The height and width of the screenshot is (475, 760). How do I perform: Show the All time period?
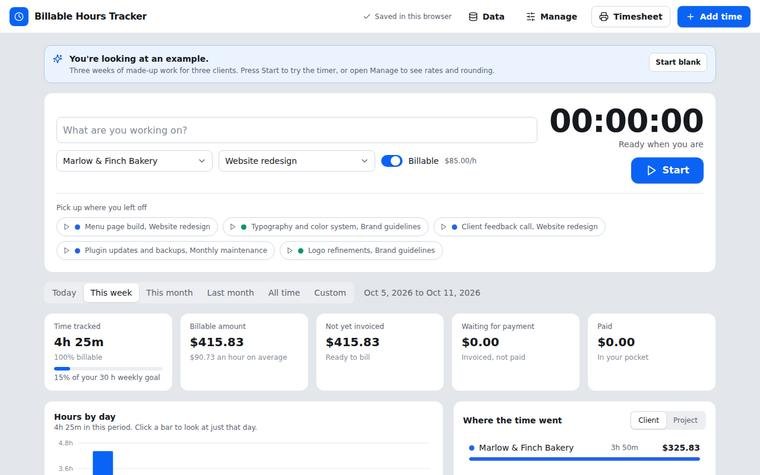[x=284, y=293]
